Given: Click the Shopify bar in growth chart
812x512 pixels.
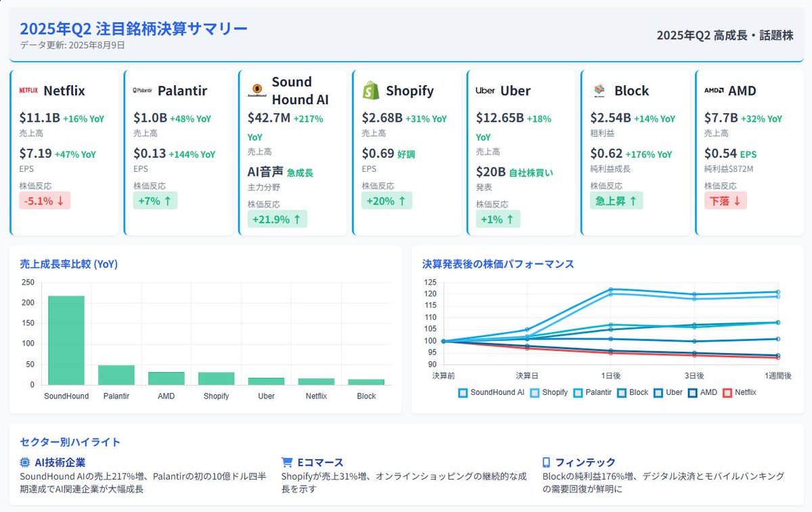Looking at the screenshot, I should 217,378.
